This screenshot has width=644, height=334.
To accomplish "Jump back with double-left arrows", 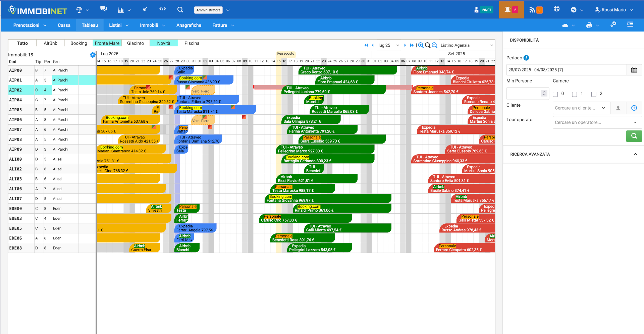I will [366, 45].
